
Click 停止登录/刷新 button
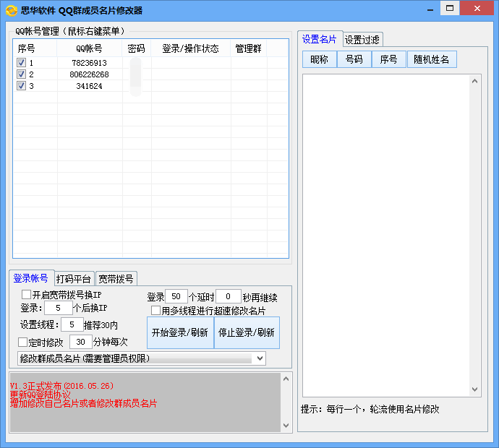pyautogui.click(x=247, y=332)
